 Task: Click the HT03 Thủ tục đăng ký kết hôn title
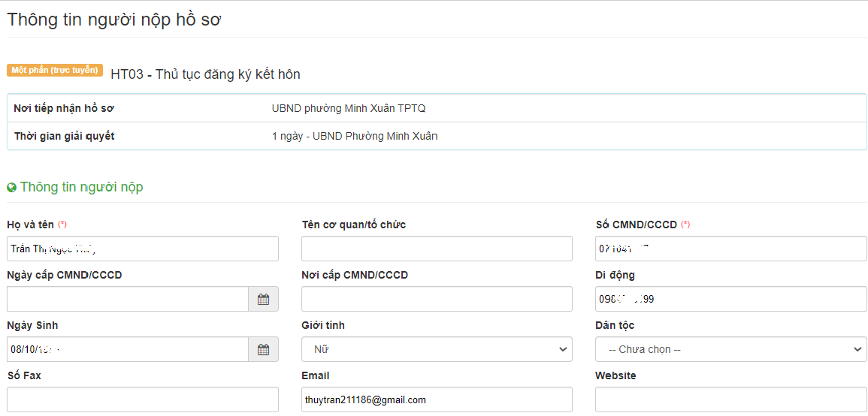pos(205,74)
